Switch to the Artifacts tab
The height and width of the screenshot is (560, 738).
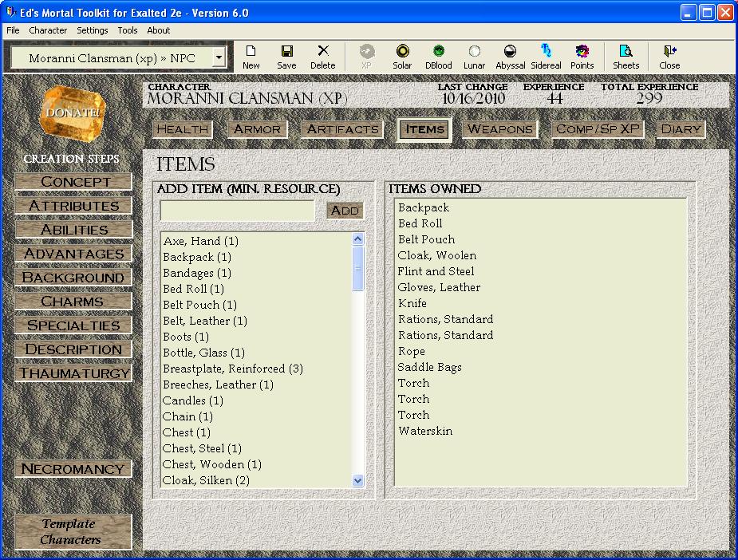pyautogui.click(x=342, y=129)
